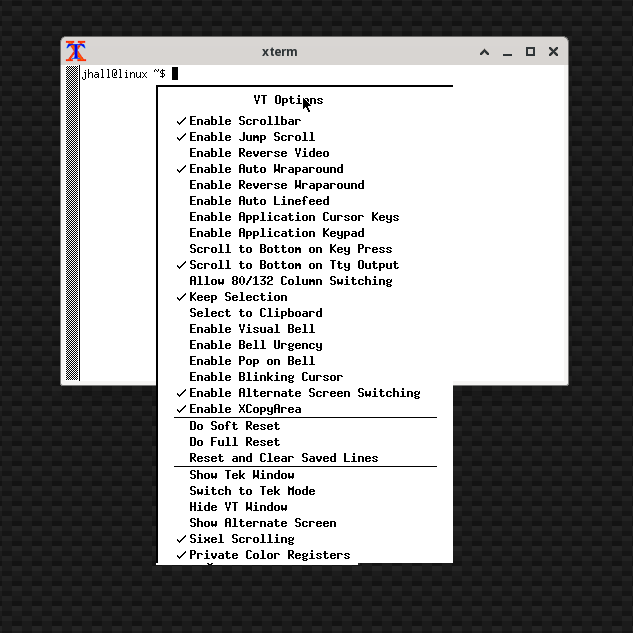Enable Application Keypad mode
633x633 pixels.
point(305,233)
